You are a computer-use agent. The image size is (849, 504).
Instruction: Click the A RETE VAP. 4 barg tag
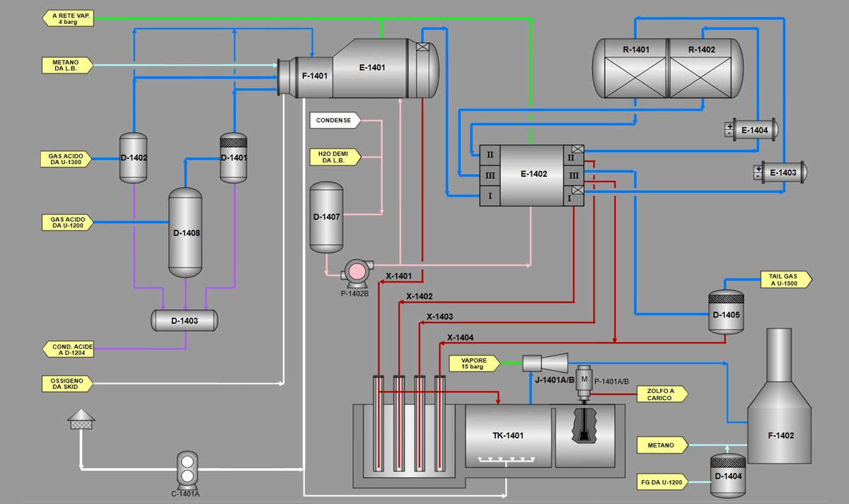tap(70, 18)
